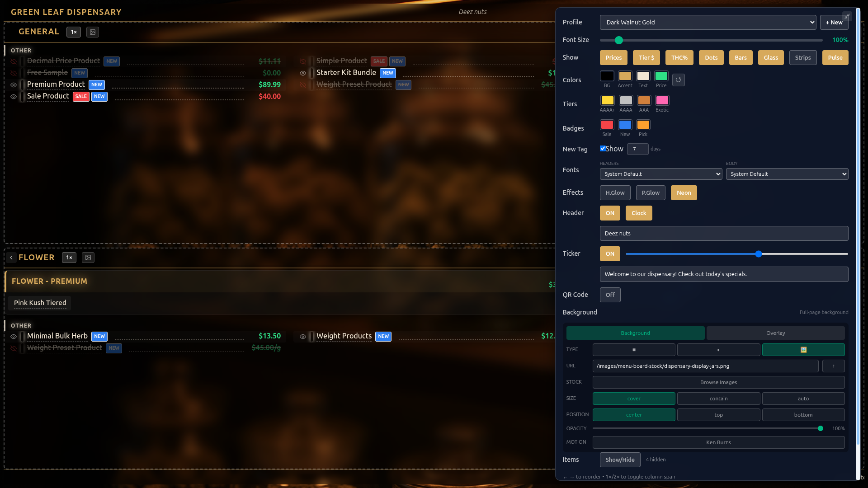Select the solid background type icon
This screenshot has width=868, height=488.
click(633, 349)
